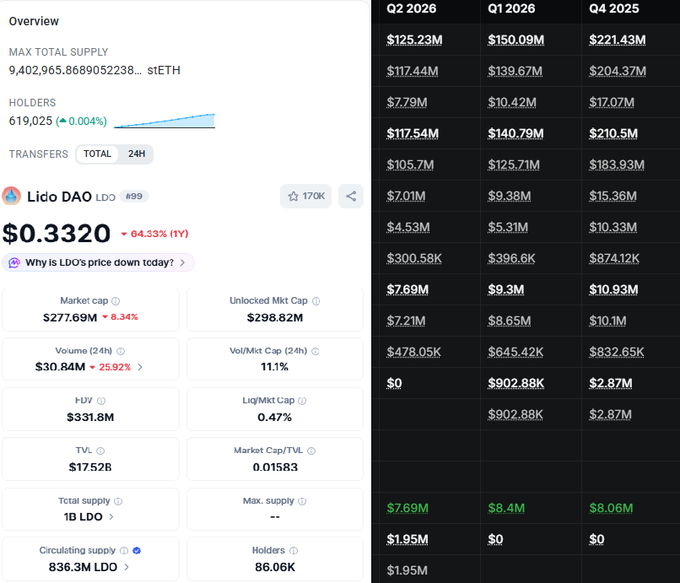Open info icon next to Market Cap/TVL
Screen dimensions: 680x583
pyautogui.click(x=311, y=451)
